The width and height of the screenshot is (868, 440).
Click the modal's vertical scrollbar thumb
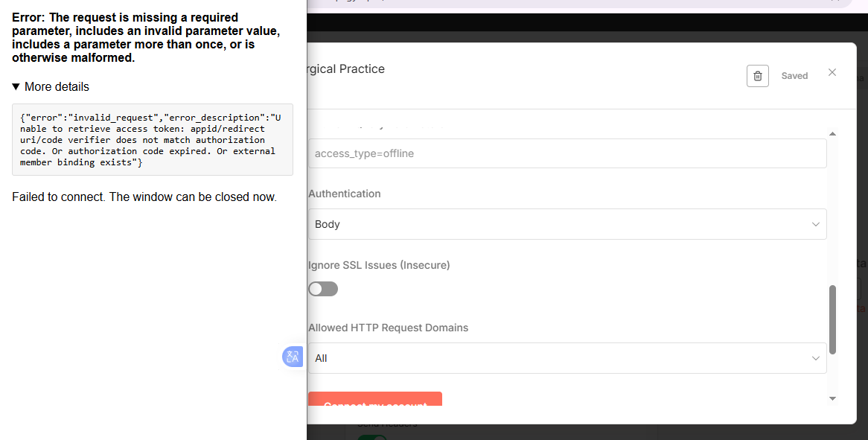pos(832,319)
